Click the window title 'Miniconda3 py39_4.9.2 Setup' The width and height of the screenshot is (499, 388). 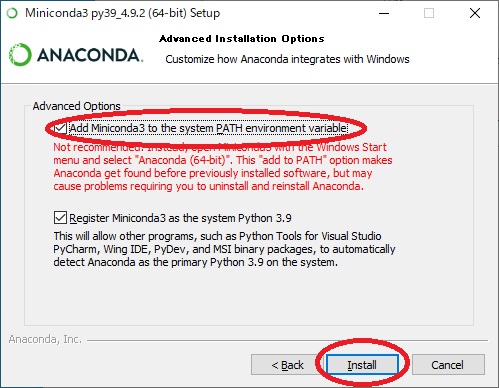(123, 13)
